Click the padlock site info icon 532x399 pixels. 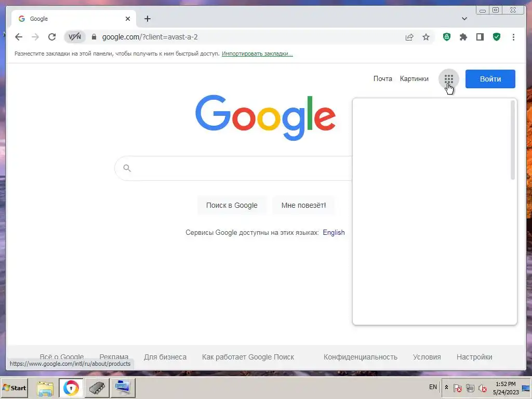point(94,37)
